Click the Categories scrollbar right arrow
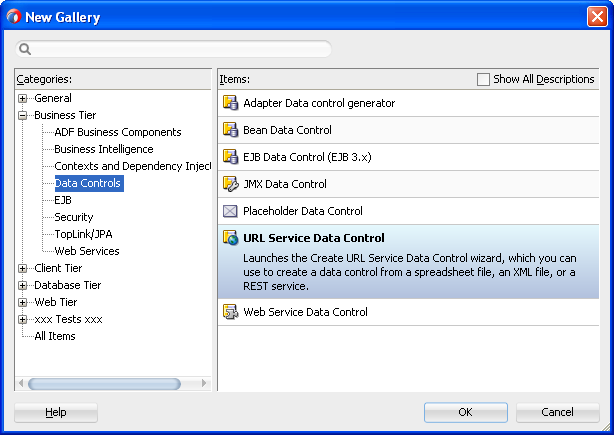The width and height of the screenshot is (614, 435). (204, 383)
